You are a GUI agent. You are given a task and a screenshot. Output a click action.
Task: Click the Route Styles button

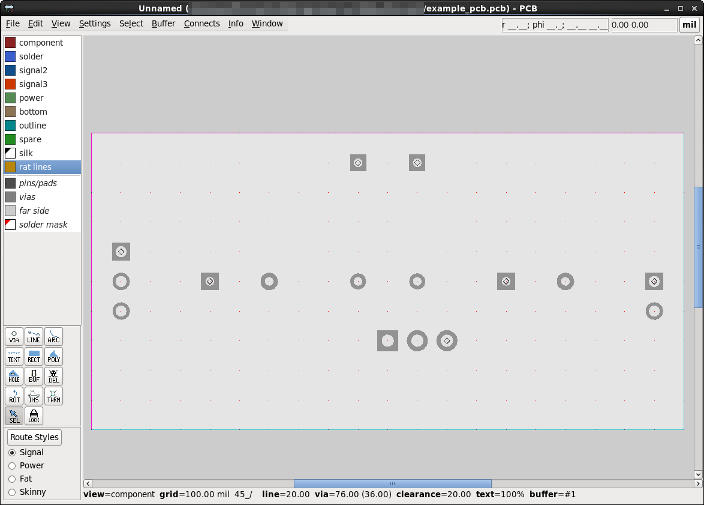click(35, 437)
